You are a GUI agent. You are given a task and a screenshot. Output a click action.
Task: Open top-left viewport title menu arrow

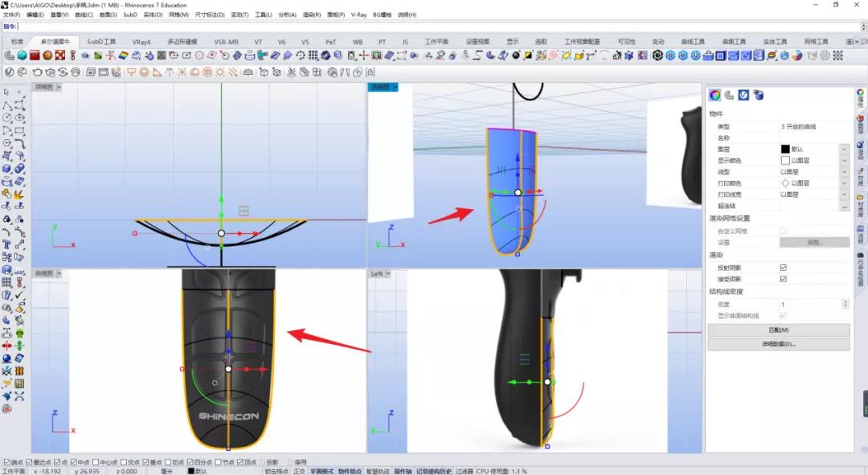(x=59, y=87)
